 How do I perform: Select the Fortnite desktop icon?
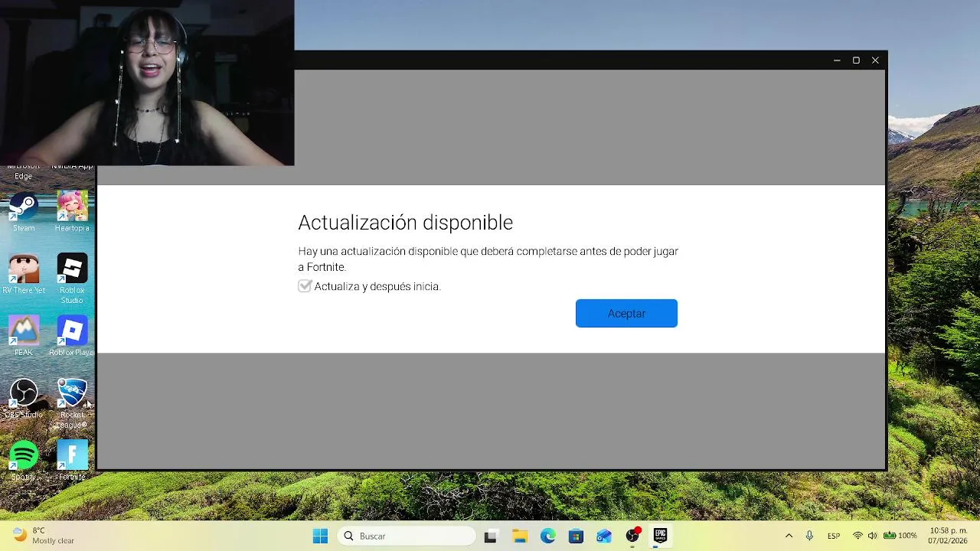point(72,461)
